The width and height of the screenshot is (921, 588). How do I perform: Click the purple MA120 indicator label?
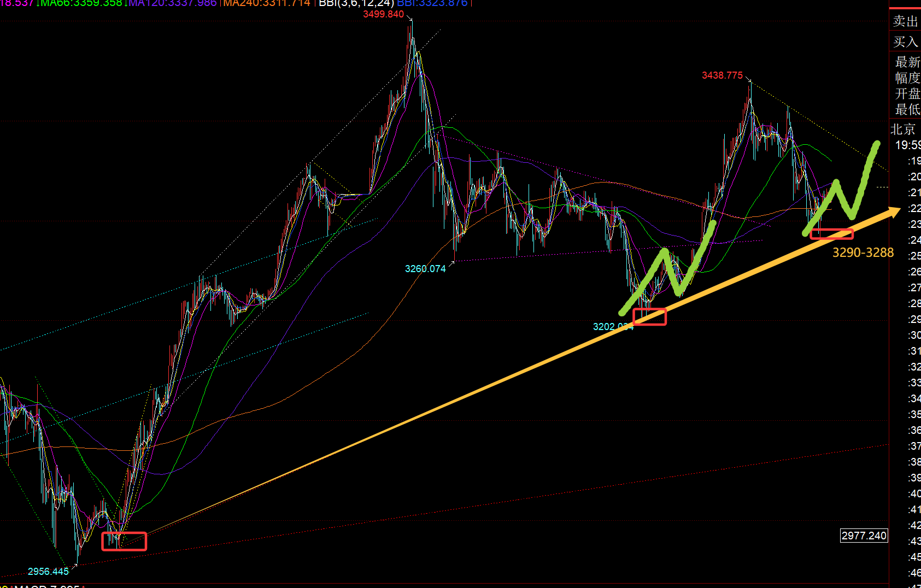(x=173, y=3)
